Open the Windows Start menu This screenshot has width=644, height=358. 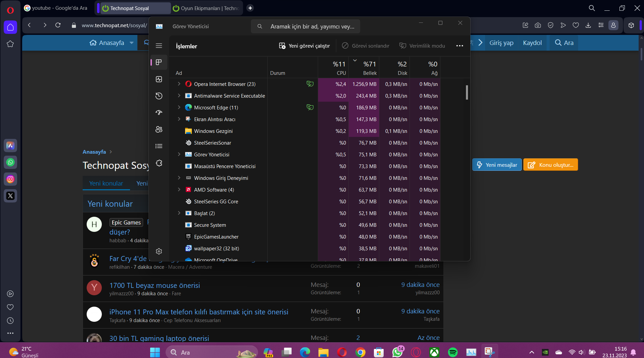(x=155, y=352)
